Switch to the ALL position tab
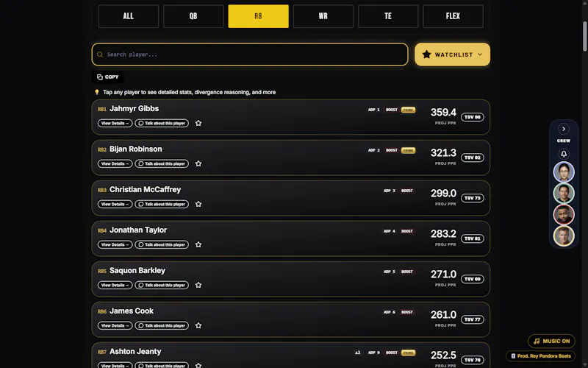588x368 pixels. tap(128, 16)
